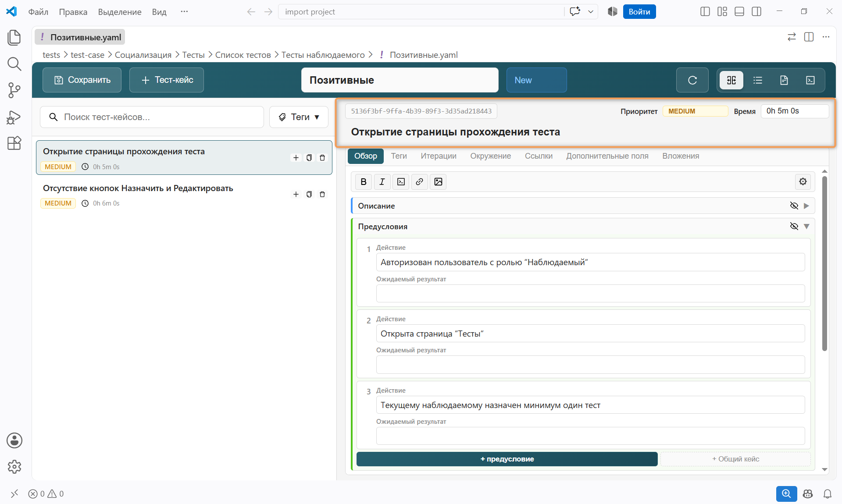Switch to split panel layout view
842x504 pixels.
(x=731, y=80)
